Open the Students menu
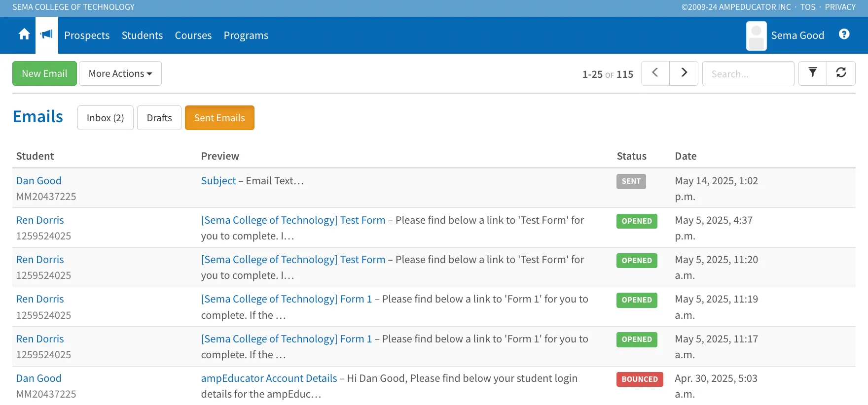Screen dimensions: 868x405 click(x=142, y=35)
